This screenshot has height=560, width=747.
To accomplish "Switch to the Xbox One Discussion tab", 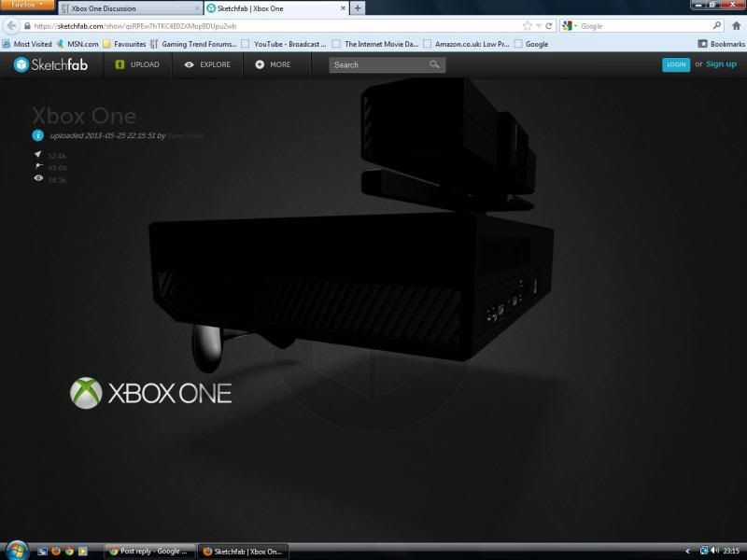I will [130, 8].
